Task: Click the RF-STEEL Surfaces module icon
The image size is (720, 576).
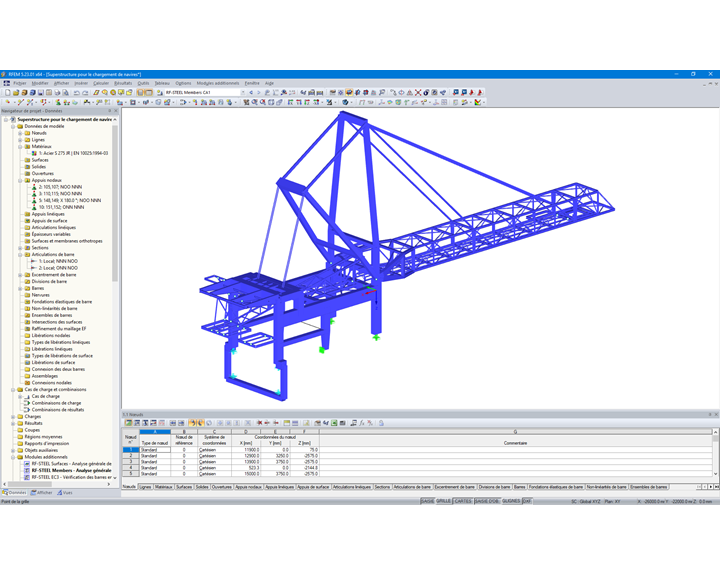Action: coord(27,464)
